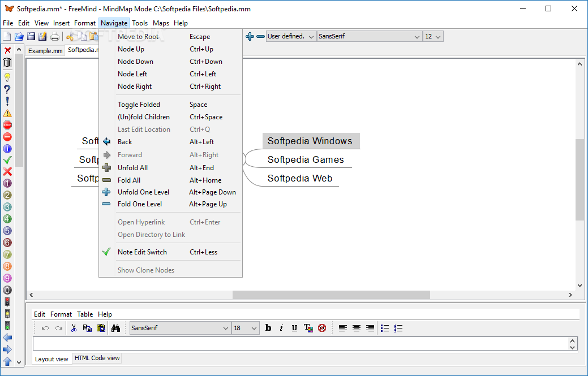Add the red STOP sign icon
This screenshot has height=376, width=588.
click(7, 125)
